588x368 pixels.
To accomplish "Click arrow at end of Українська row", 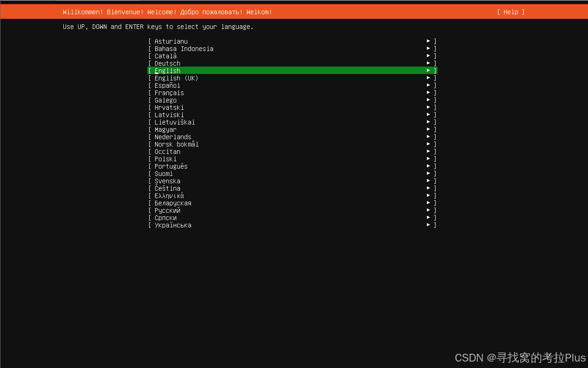I will 428,225.
